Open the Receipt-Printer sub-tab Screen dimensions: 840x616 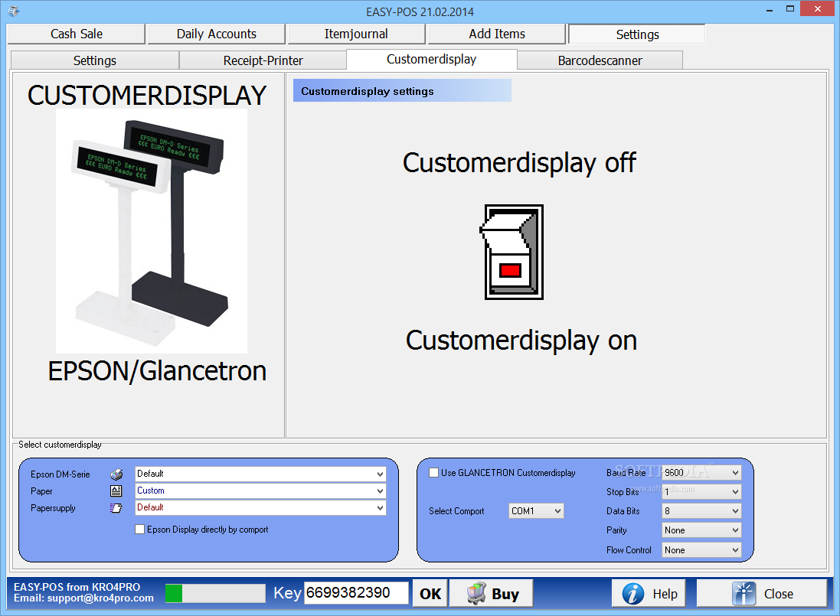[x=263, y=60]
